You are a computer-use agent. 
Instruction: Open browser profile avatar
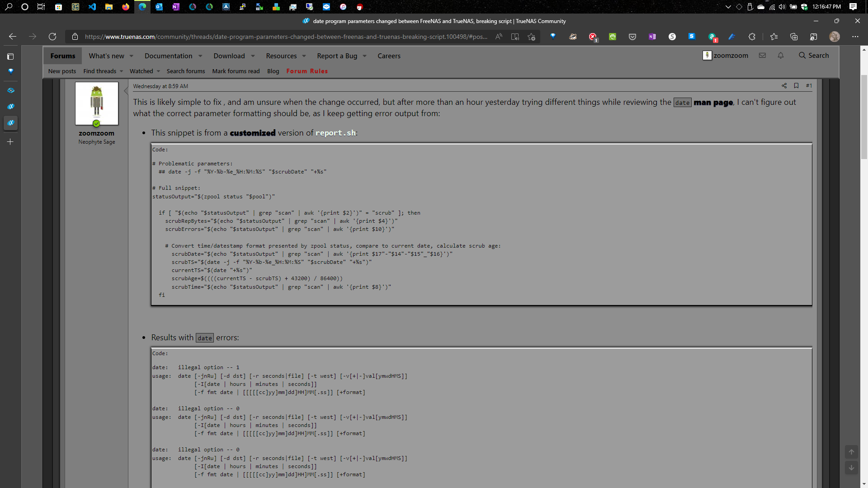coord(835,37)
